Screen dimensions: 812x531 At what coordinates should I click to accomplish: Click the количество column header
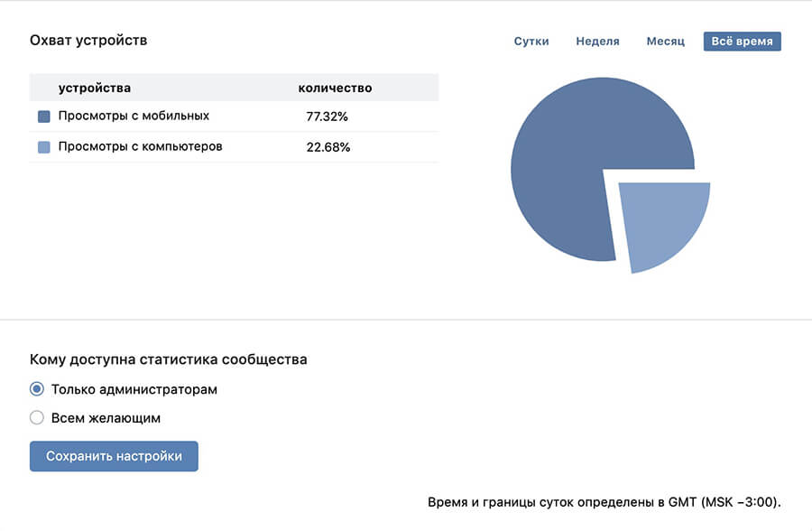[334, 88]
